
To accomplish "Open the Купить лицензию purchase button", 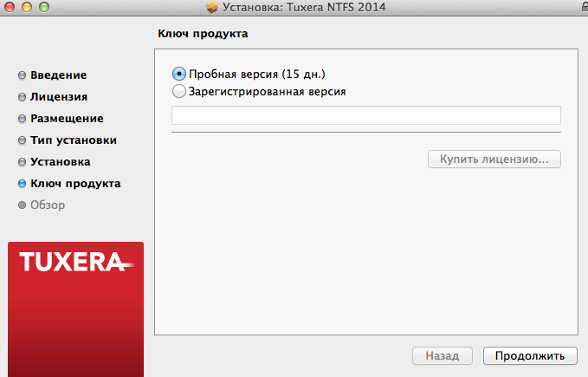I will coord(494,159).
